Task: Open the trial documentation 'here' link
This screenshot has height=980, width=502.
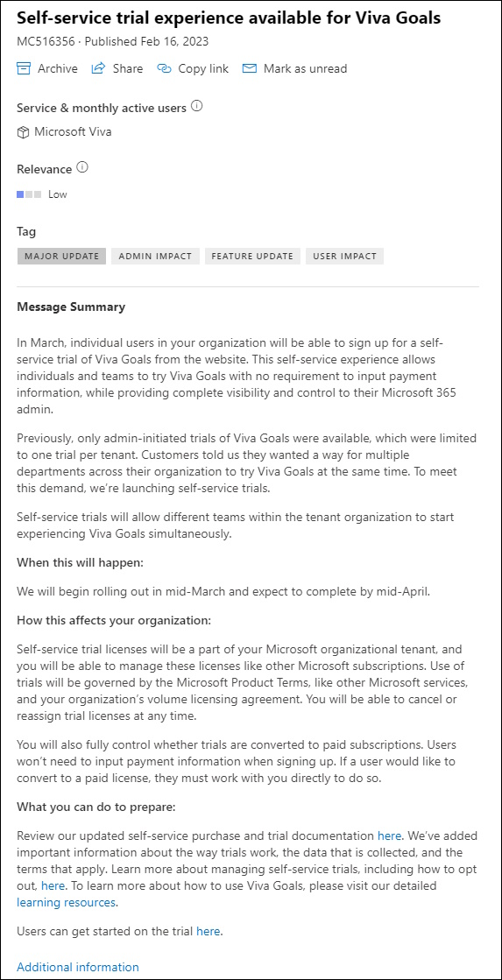Action: pos(389,835)
